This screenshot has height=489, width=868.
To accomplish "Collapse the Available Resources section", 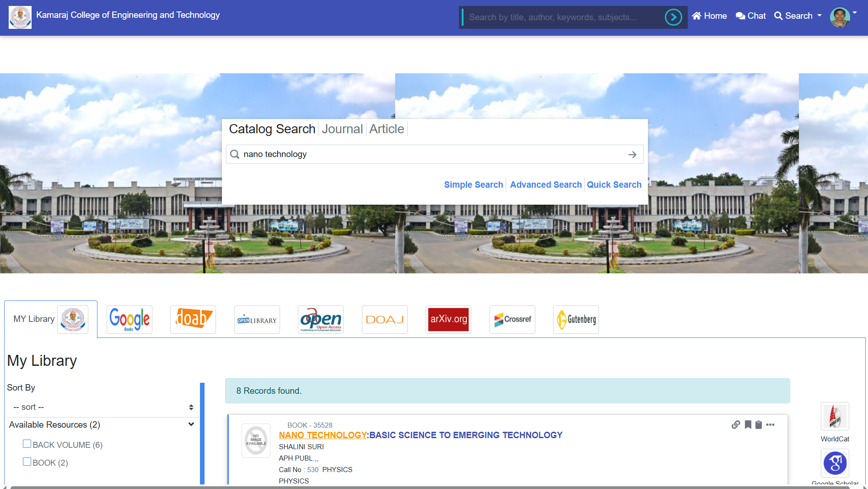I will (x=191, y=424).
